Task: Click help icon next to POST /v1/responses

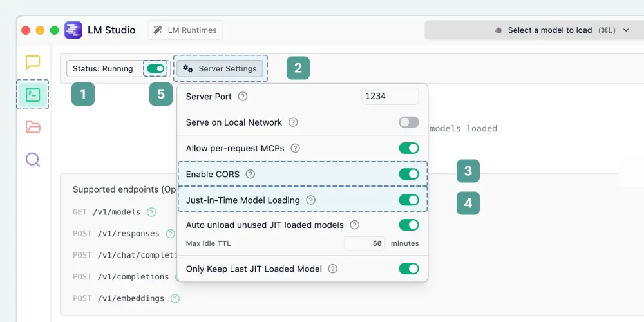Action: point(170,234)
